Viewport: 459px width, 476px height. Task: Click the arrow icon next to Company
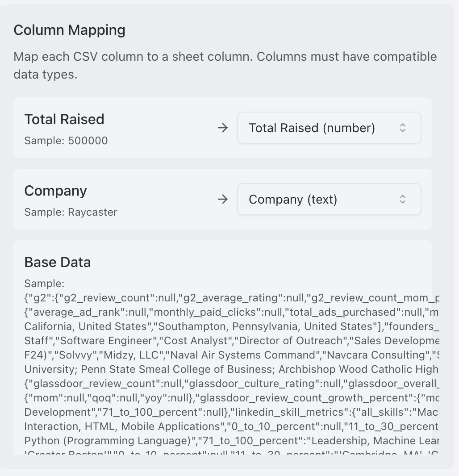[x=222, y=199]
